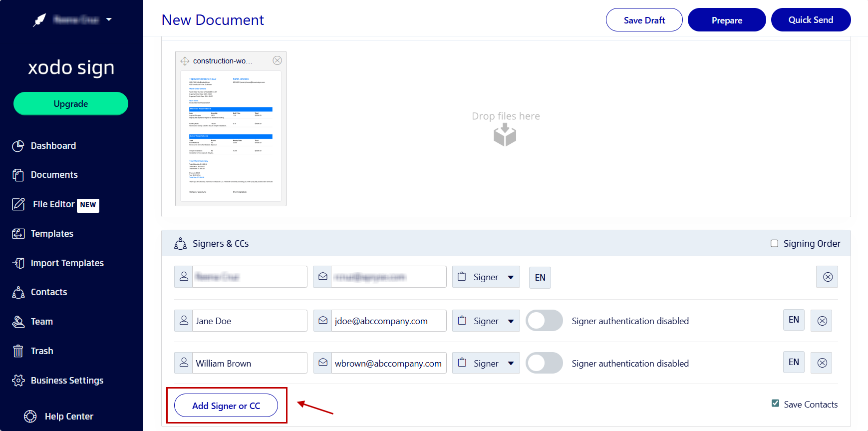Click the Trash bin icon

18,351
